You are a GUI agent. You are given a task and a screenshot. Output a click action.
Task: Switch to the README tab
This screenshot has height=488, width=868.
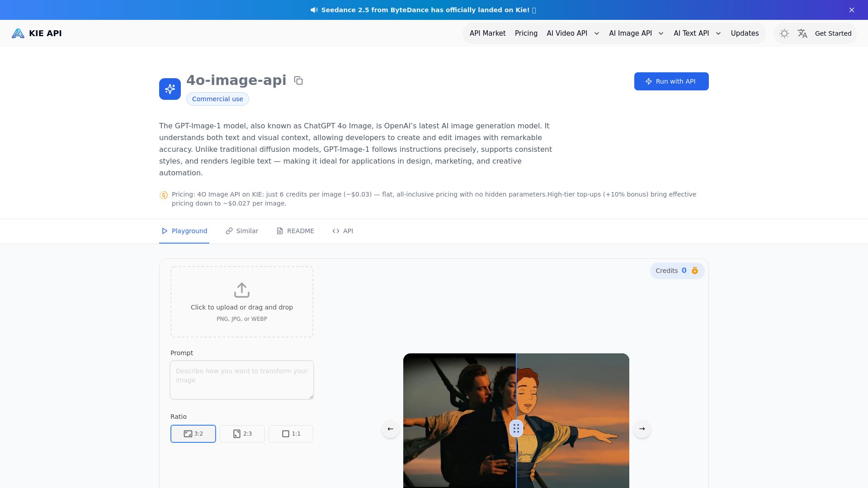[x=295, y=231]
